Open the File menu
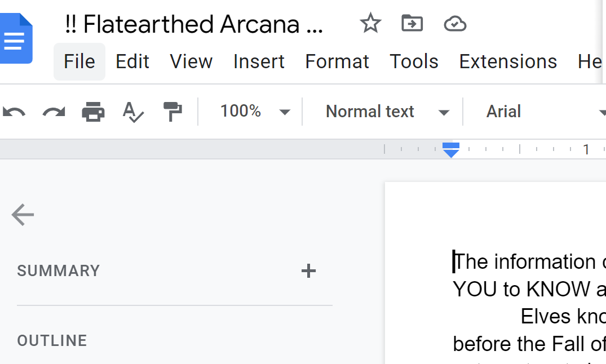 point(79,61)
